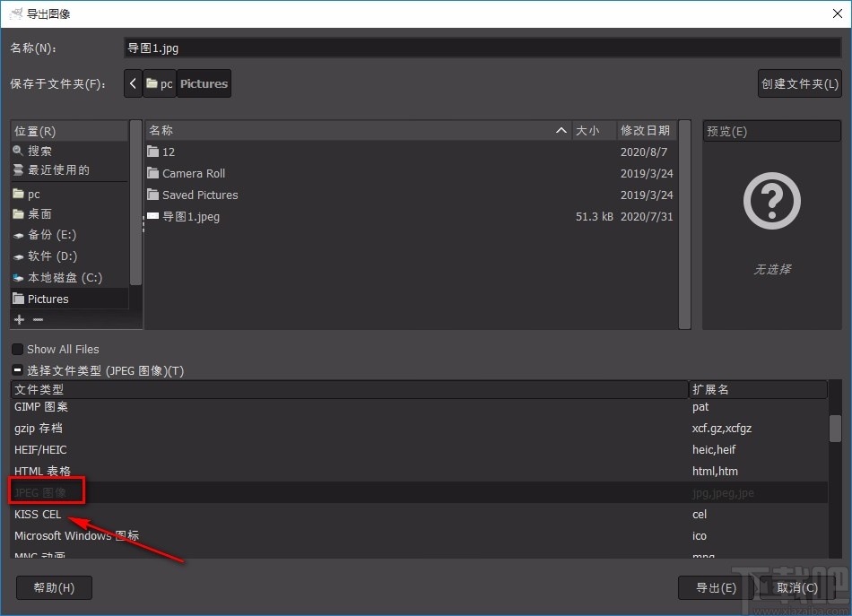Sort by the 扩展名 column header
Screen dimensions: 852x616
[x=758, y=389]
